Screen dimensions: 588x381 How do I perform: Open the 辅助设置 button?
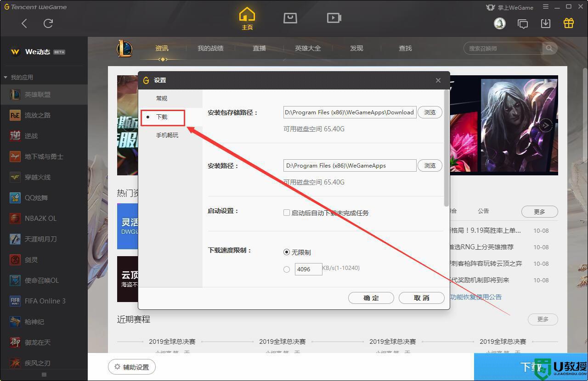point(132,367)
